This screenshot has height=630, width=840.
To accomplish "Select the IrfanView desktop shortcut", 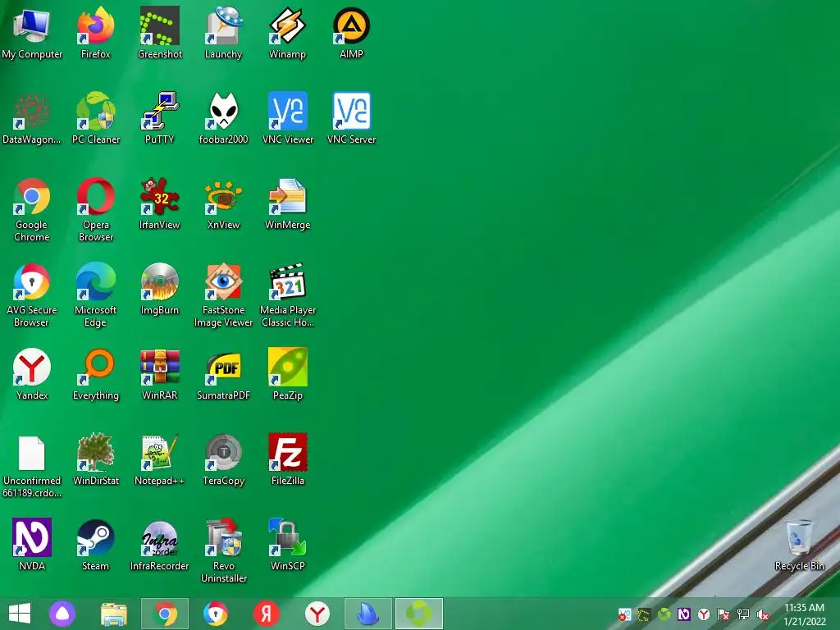I will click(160, 204).
